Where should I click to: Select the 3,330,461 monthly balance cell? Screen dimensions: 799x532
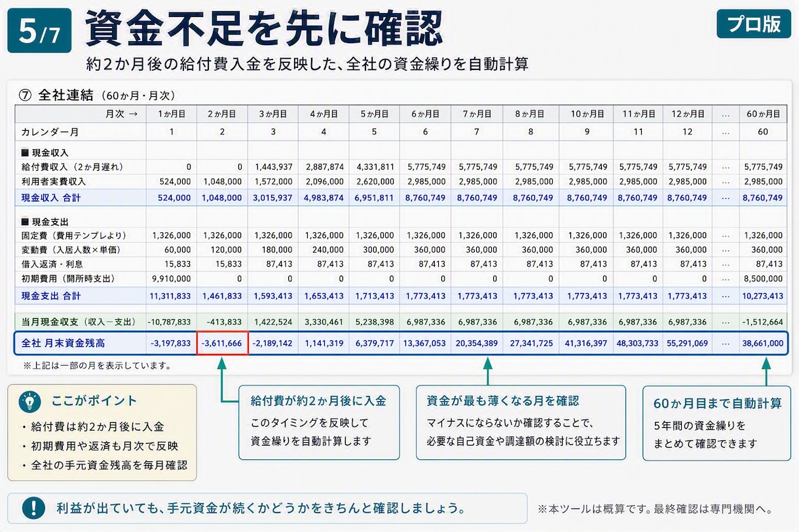[324, 322]
